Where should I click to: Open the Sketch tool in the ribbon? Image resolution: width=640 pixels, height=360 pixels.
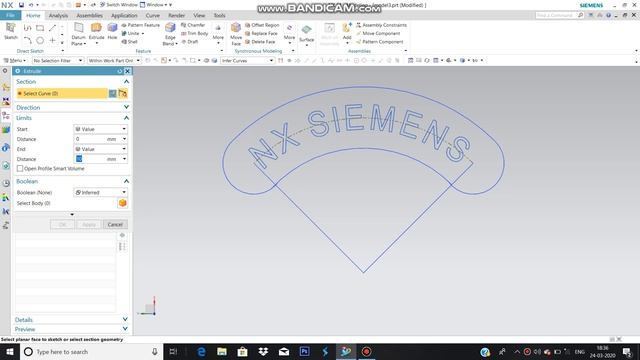[10, 31]
